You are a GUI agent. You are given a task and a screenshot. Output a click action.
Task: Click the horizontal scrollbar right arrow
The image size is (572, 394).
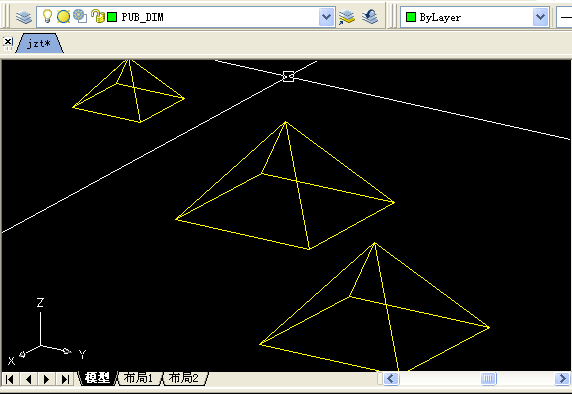click(x=562, y=378)
